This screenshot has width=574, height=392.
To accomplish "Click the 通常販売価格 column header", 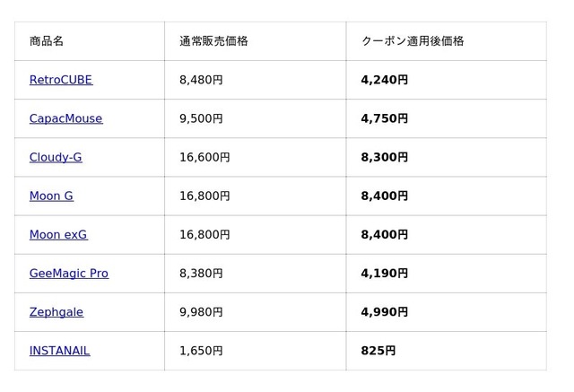I will [x=213, y=41].
